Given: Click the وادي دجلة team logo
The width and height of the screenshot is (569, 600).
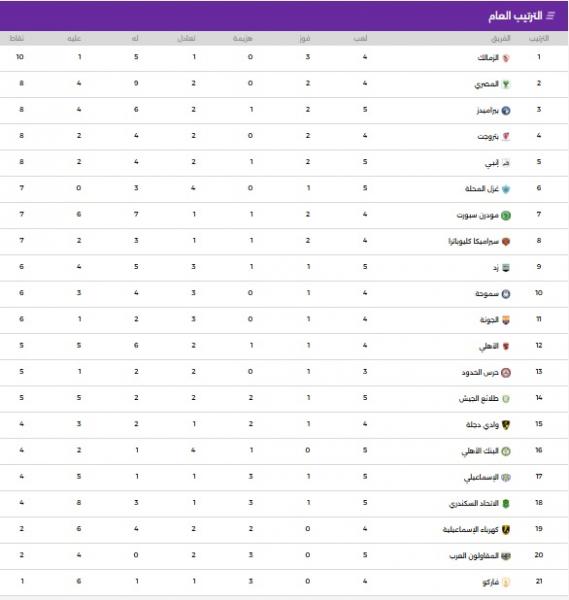Looking at the screenshot, I should coord(505,425).
